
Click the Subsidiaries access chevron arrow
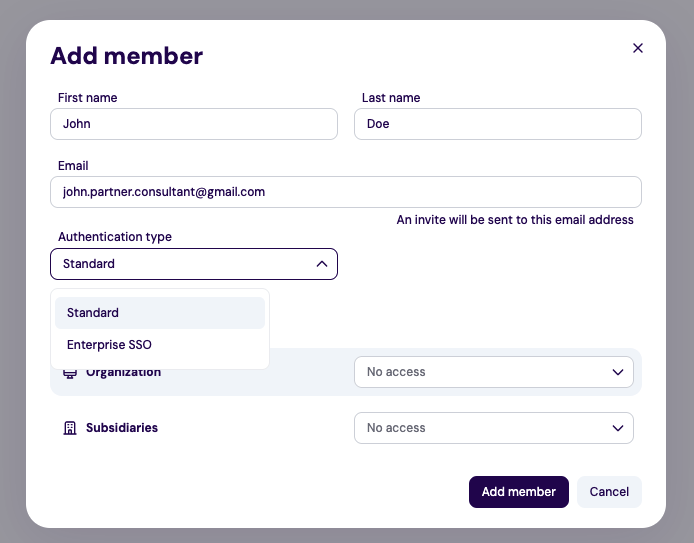coord(617,428)
